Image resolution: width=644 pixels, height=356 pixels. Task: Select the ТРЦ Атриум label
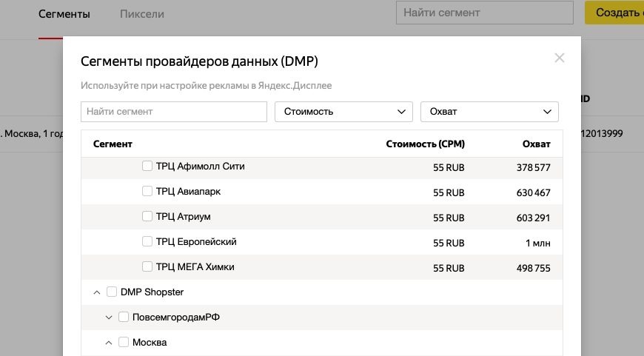tap(183, 216)
